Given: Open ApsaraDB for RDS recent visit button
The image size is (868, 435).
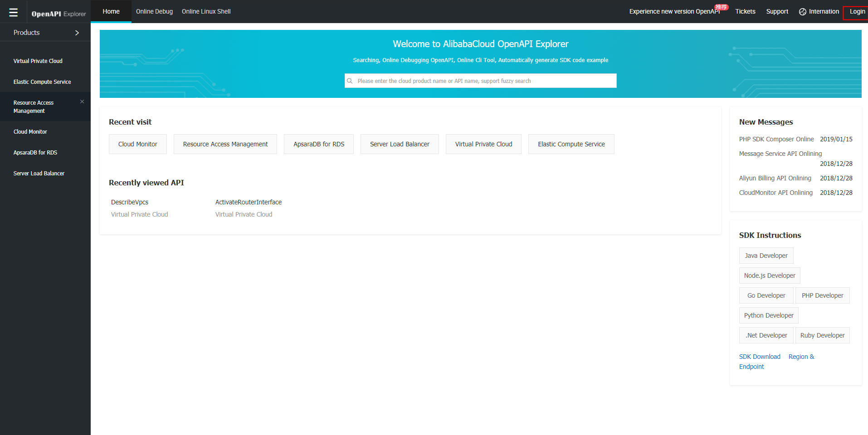Looking at the screenshot, I should [x=319, y=144].
